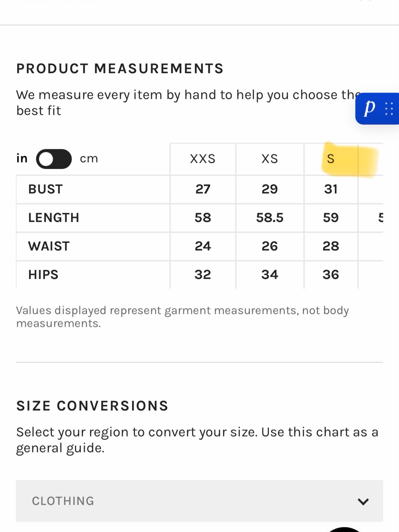Click the SIZE CONVERSIONS heading

coord(92,406)
